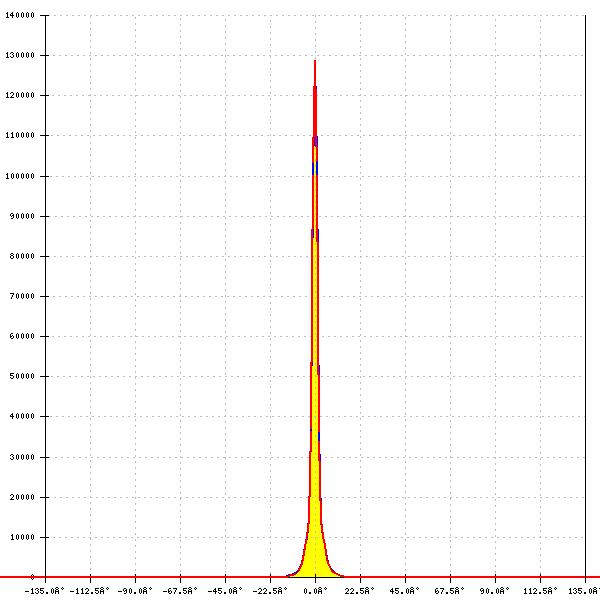
Task: Select the -112.5° x-axis label
Action: (90, 591)
